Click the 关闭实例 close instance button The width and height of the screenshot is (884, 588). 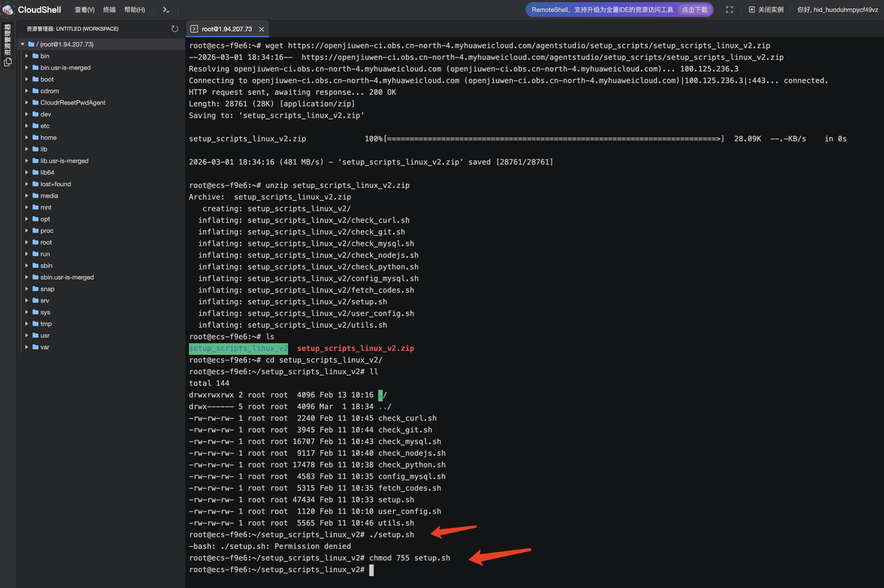pyautogui.click(x=766, y=10)
